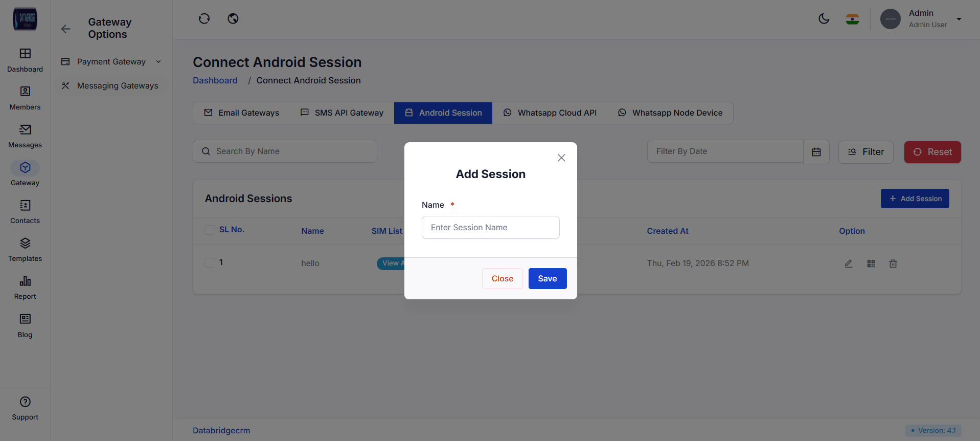The image size is (980, 441).
Task: Focus the Enter Session Name field
Action: pyautogui.click(x=490, y=228)
